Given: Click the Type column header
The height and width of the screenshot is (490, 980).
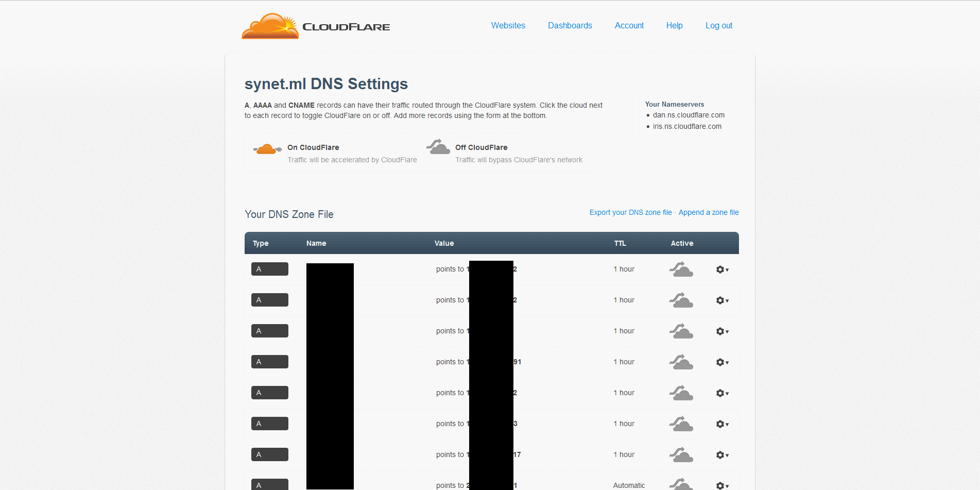Looking at the screenshot, I should pyautogui.click(x=261, y=243).
